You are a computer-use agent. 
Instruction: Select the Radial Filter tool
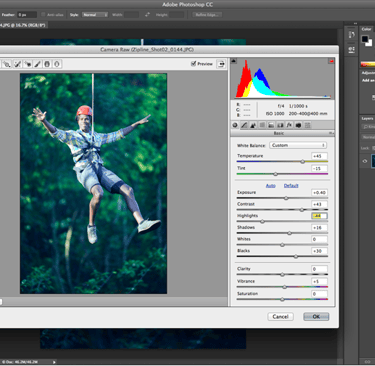pyautogui.click(x=57, y=64)
